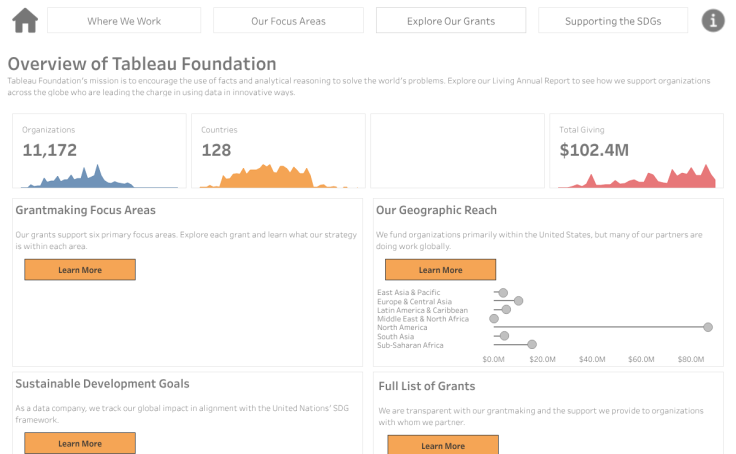The height and width of the screenshot is (454, 736).
Task: Click the Latin America & Caribbean label
Action: click(x=422, y=310)
